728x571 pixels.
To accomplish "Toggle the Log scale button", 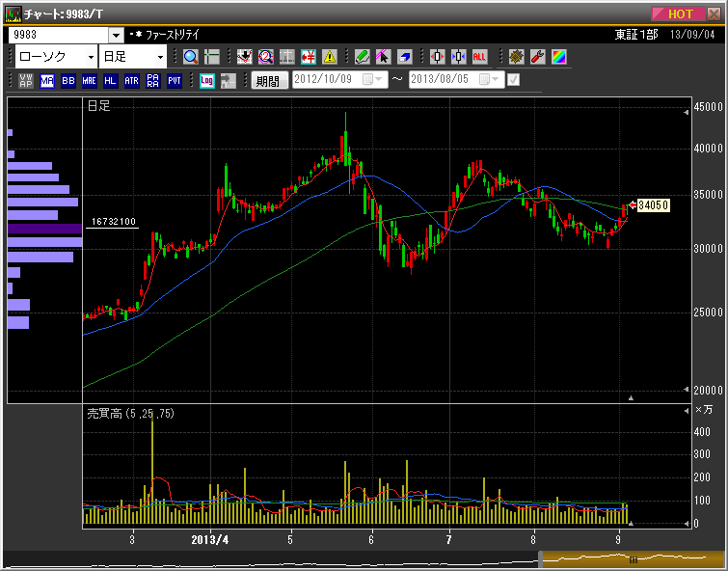I will tap(206, 81).
